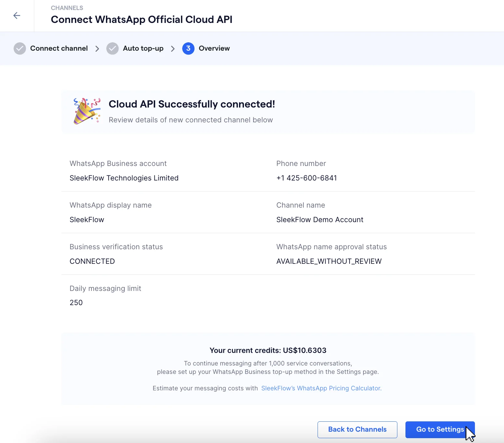The width and height of the screenshot is (504, 443).
Task: Select the completed Connect channel checkmark
Action: tap(20, 48)
